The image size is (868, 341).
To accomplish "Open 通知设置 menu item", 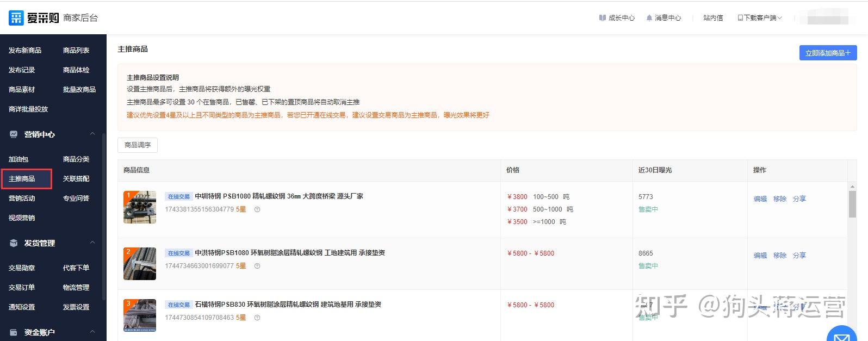I will (22, 307).
